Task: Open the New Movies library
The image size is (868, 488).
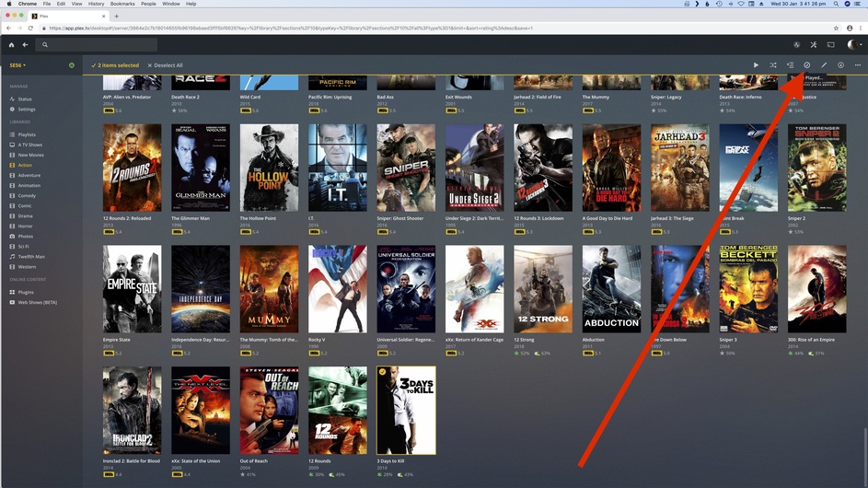Action: [31, 155]
